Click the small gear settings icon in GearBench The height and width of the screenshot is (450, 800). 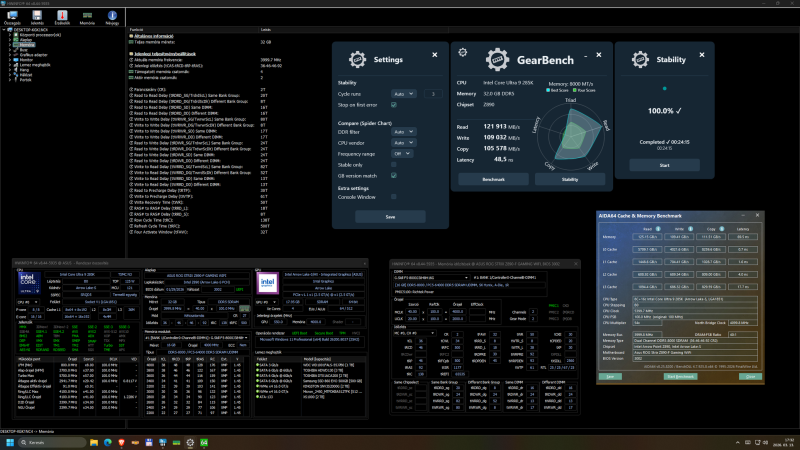463,52
